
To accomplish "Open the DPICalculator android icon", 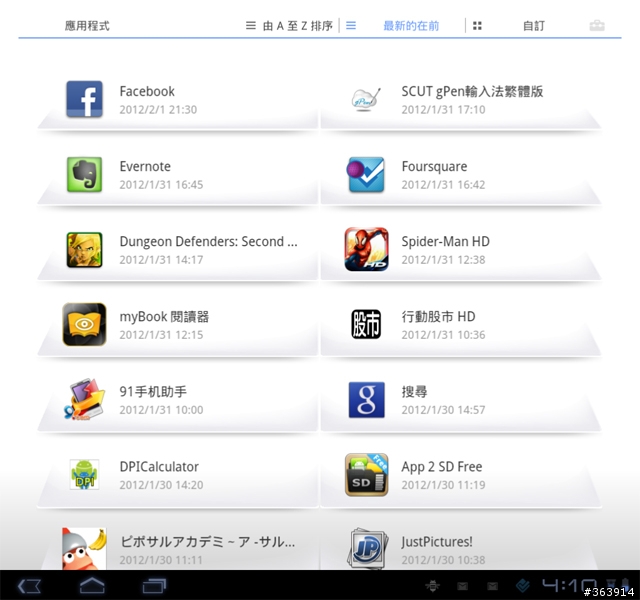I will (84, 475).
